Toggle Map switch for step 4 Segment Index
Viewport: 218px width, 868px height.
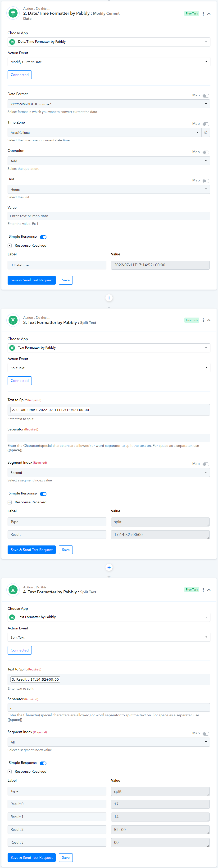(x=206, y=734)
